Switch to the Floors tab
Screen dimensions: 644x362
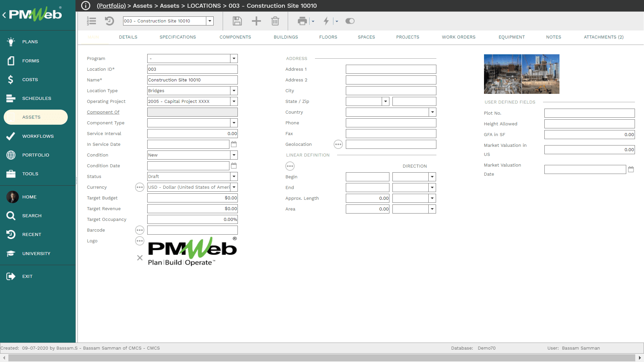[x=328, y=37]
